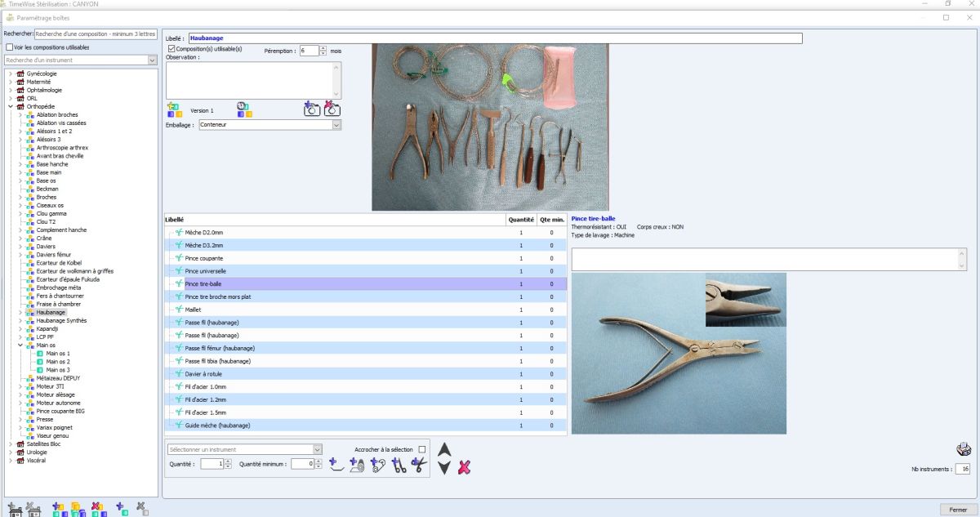Screen dimensions: 980x517
Task: Expand the Gynécologie tree node
Action: 11,74
